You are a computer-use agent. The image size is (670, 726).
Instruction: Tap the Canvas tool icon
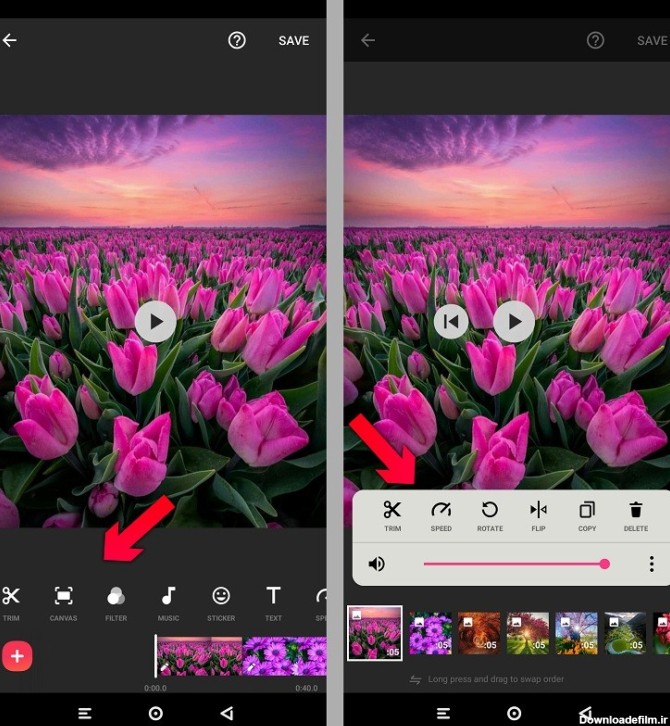pyautogui.click(x=63, y=597)
